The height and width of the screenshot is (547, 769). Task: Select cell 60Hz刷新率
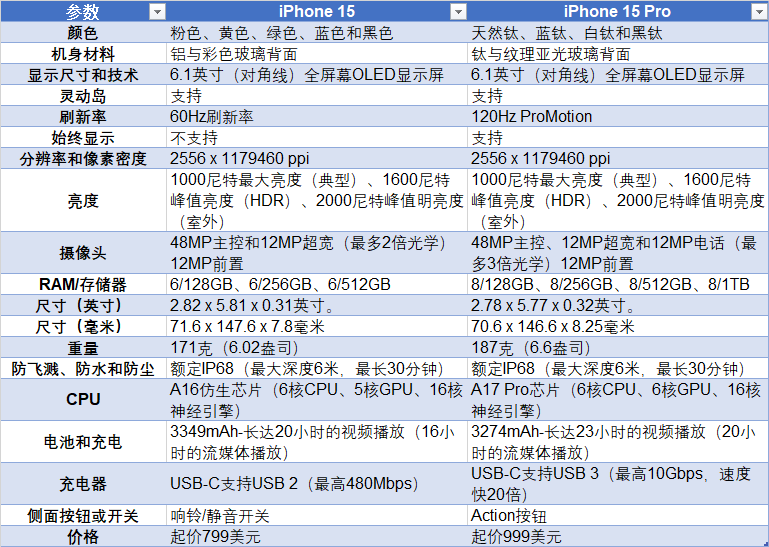tap(317, 117)
